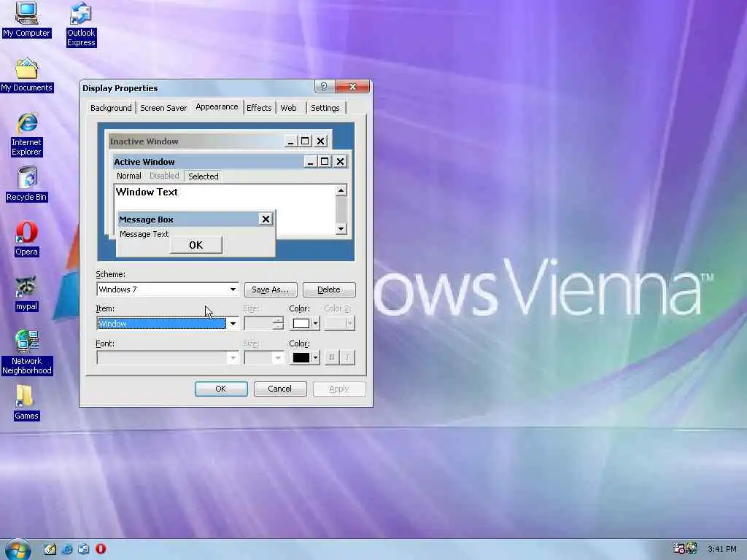747x560 pixels.
Task: Click the Start orb button
Action: tap(18, 549)
